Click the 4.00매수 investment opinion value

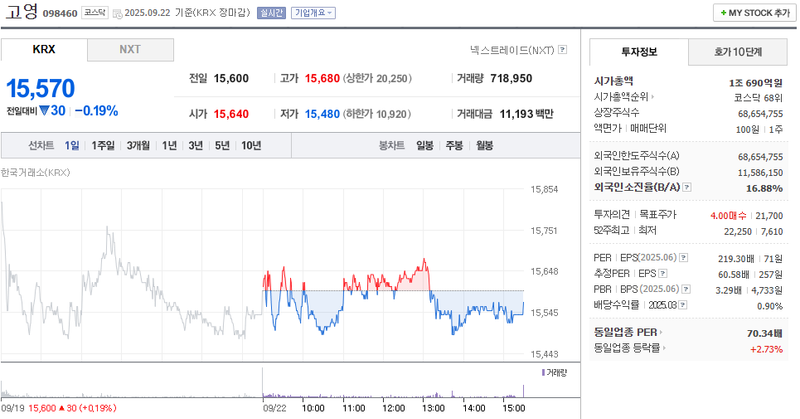728,215
